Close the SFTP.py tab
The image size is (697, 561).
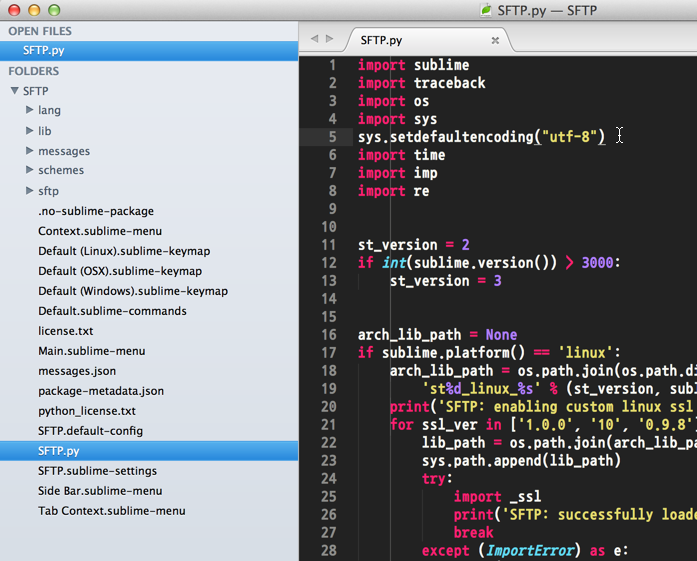pos(495,40)
